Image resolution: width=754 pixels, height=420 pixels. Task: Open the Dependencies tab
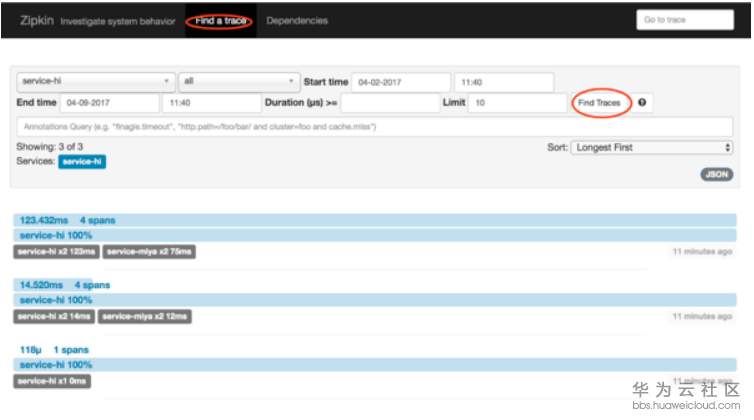click(297, 21)
